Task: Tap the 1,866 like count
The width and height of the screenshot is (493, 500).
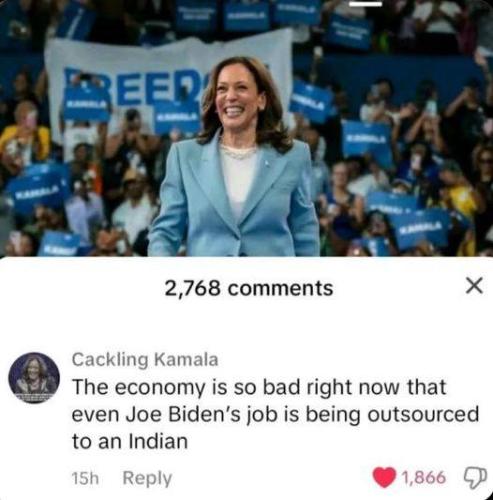Action: pyautogui.click(x=424, y=477)
